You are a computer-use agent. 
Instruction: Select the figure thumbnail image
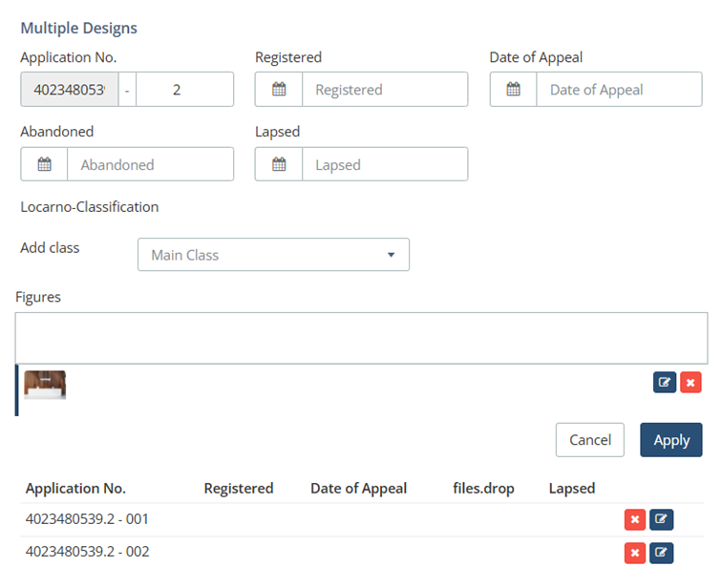coord(45,385)
